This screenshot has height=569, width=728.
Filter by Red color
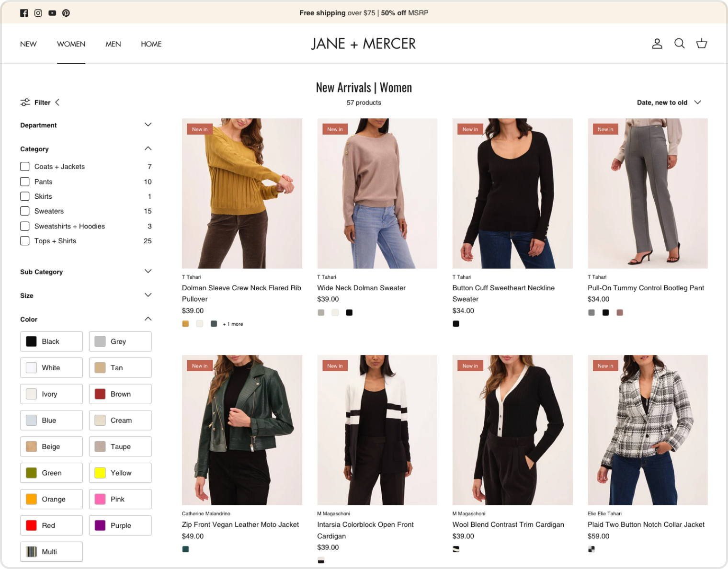pos(51,525)
